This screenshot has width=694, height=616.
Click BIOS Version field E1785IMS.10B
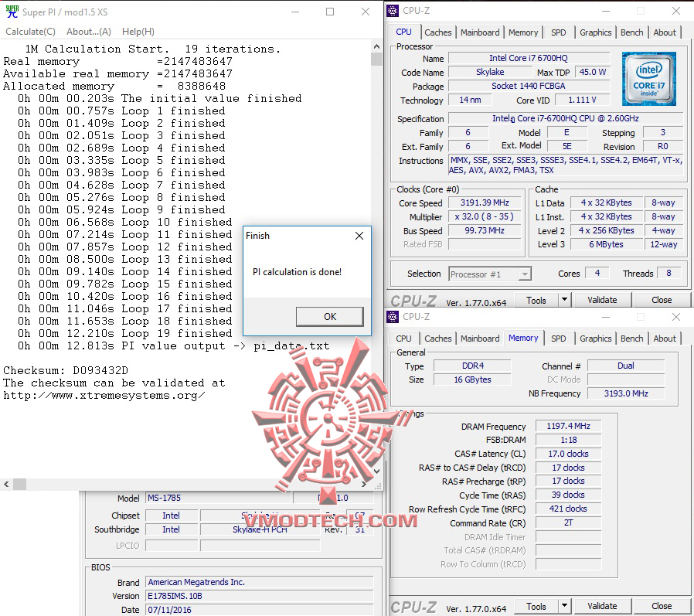coord(260,596)
